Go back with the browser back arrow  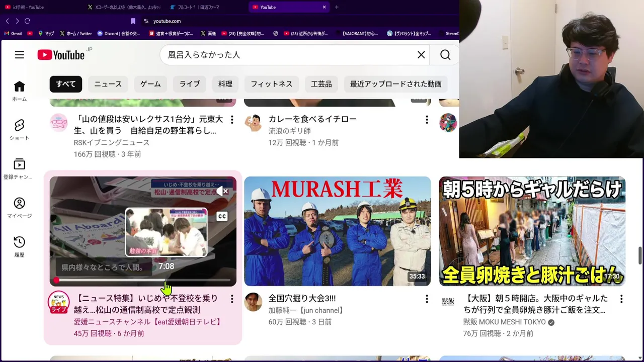(x=7, y=21)
